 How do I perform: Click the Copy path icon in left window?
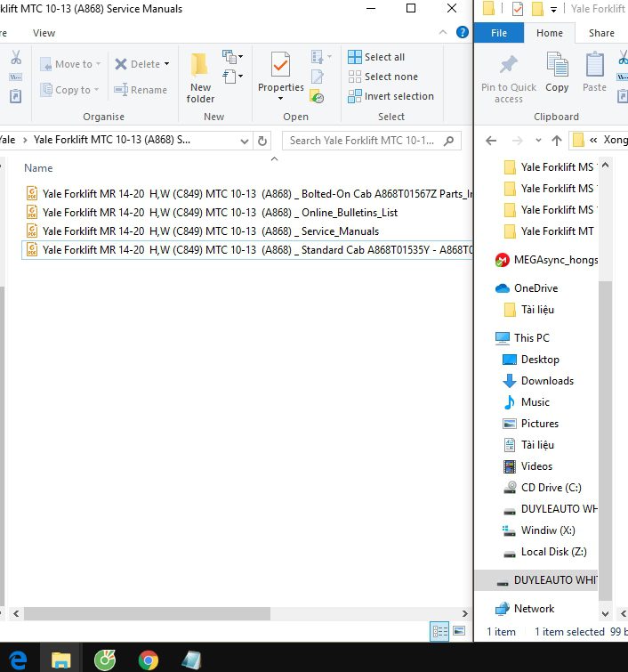coord(16,77)
